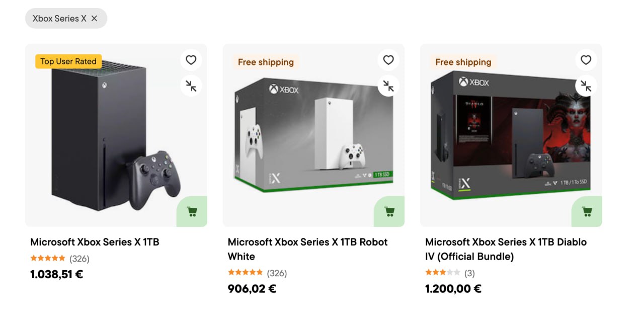Open Microsoft Xbox Series X 1TB title link
This screenshot has height=326, width=644.
[95, 242]
